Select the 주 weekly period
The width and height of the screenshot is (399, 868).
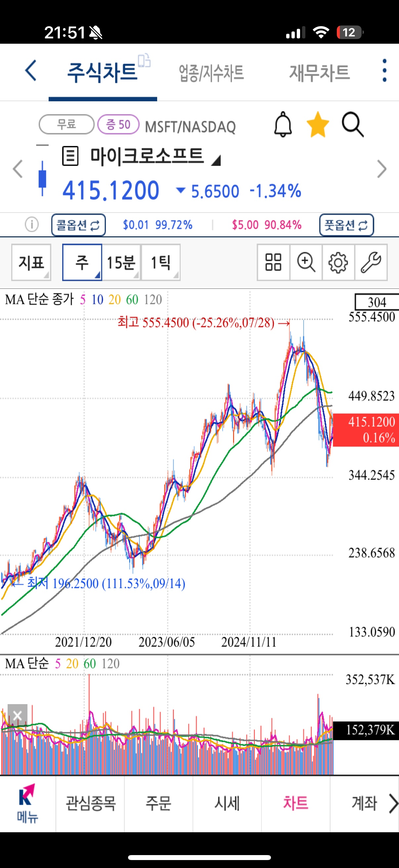pos(82,262)
